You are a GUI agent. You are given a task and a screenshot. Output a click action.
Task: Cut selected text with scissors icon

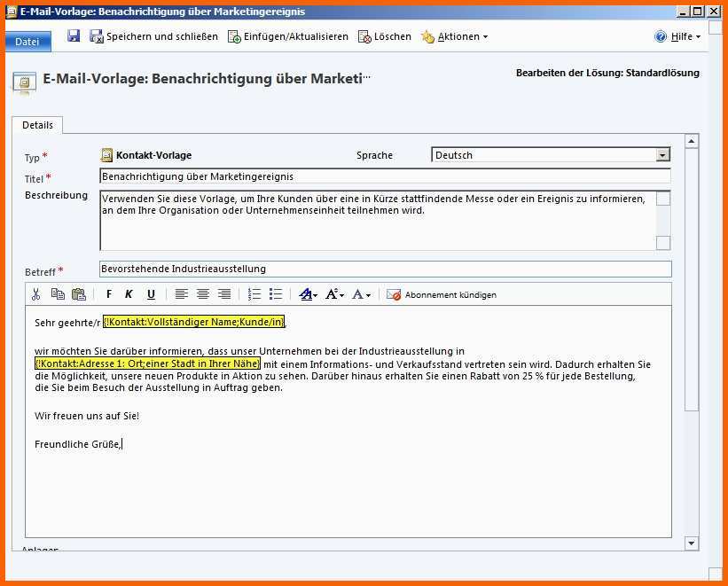[x=36, y=294]
